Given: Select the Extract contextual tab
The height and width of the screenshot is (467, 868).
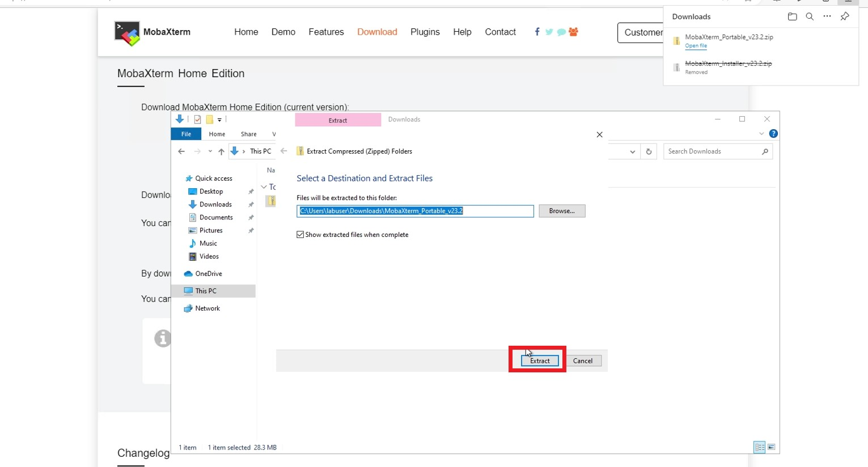Looking at the screenshot, I should (x=338, y=120).
